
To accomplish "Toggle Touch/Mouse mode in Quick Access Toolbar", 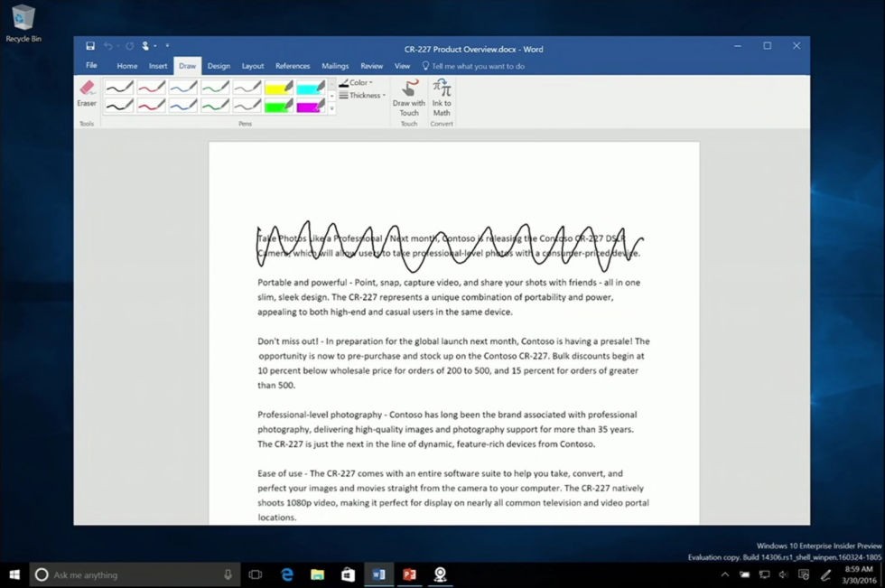I will 145,46.
